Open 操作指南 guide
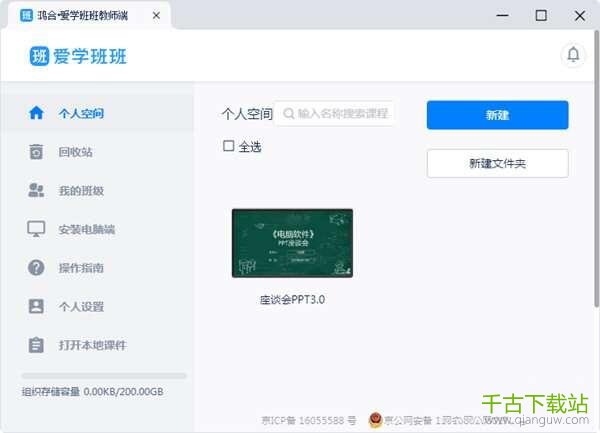The width and height of the screenshot is (600, 433). [98, 267]
